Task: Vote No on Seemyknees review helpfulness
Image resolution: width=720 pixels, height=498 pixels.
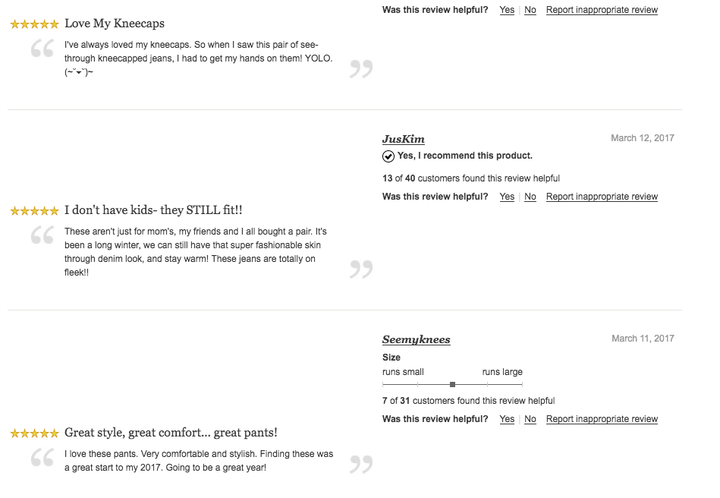Action: pos(530,419)
